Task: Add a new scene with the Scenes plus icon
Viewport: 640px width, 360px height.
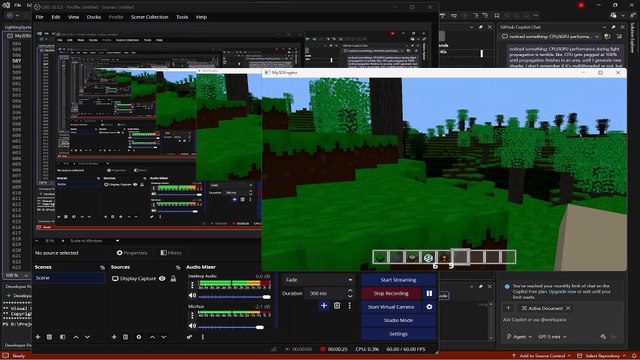Action: (38, 337)
